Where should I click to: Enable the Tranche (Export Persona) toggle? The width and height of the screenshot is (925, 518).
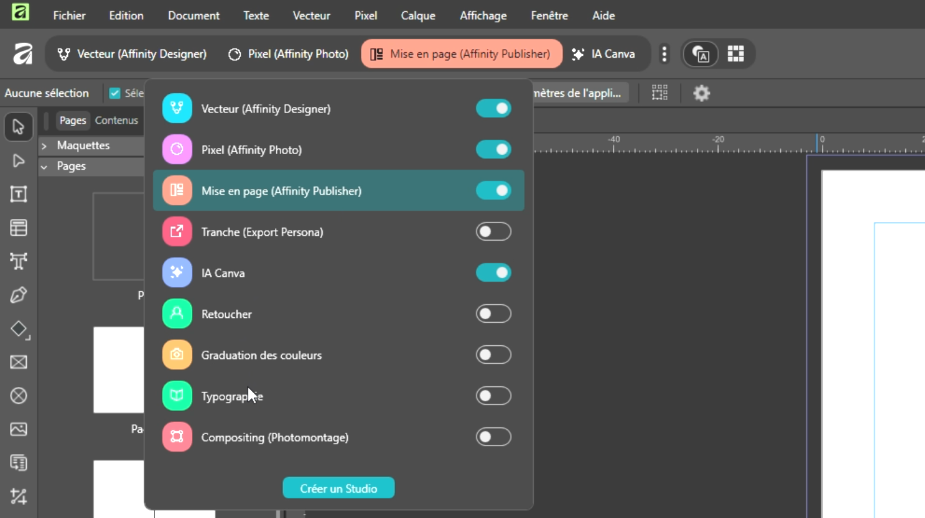493,232
